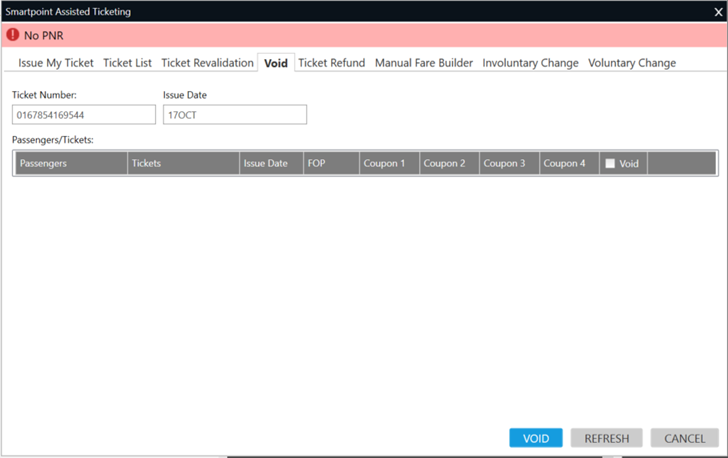Switch to the Involuntary Change tab
728x458 pixels.
click(530, 63)
